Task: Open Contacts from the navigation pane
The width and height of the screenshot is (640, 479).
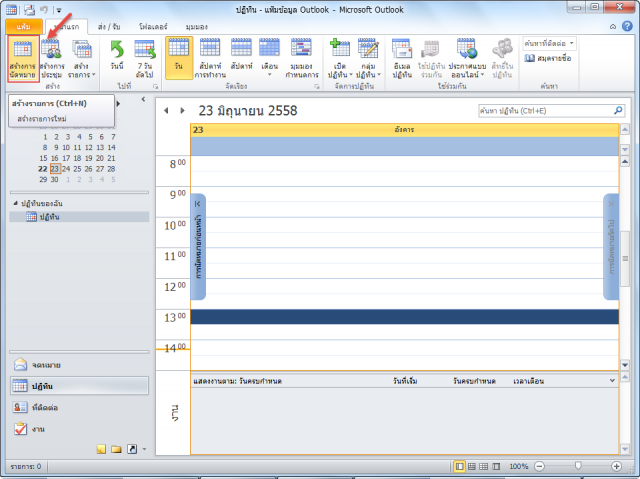Action: tap(79, 407)
